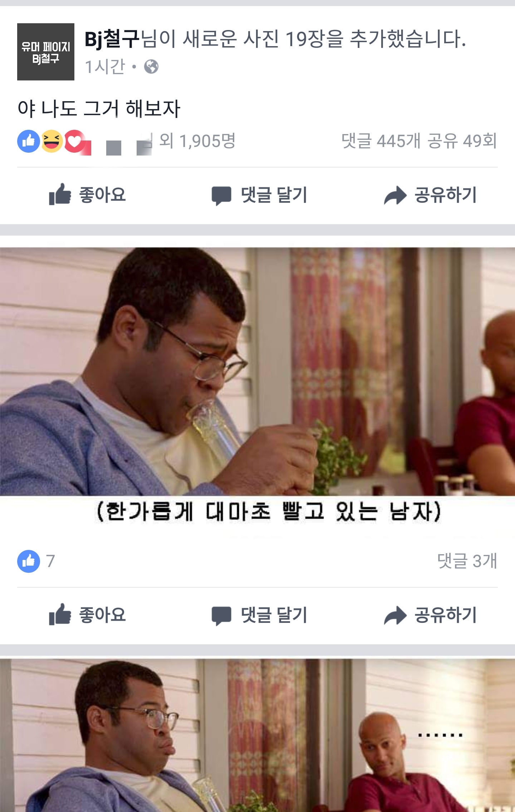This screenshot has height=812, width=515.
Task: Tap the heart love reaction icon
Action: click(74, 141)
